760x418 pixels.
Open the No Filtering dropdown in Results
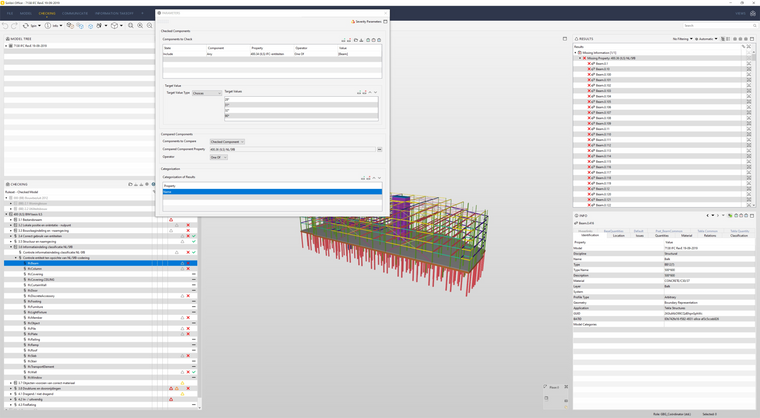click(682, 39)
